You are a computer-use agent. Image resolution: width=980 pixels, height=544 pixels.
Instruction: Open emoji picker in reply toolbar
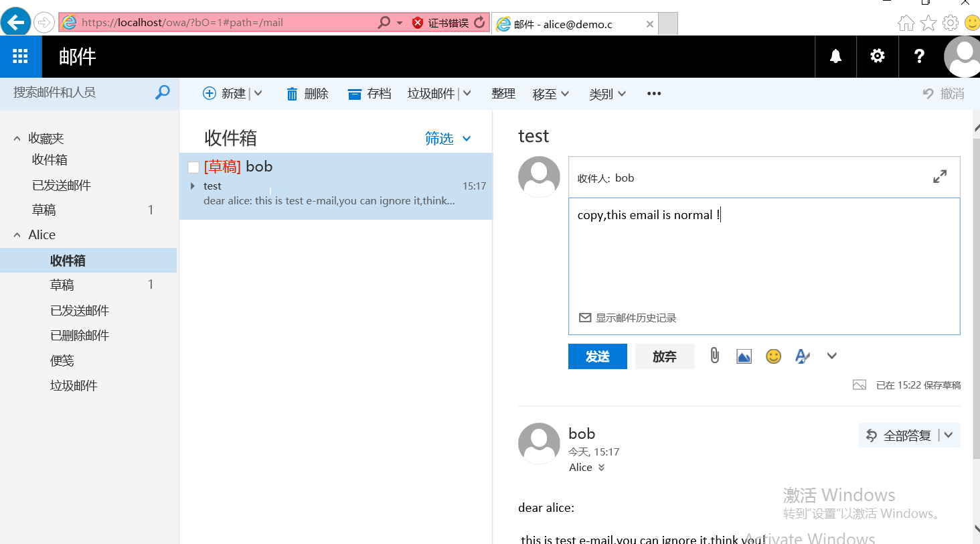(773, 356)
